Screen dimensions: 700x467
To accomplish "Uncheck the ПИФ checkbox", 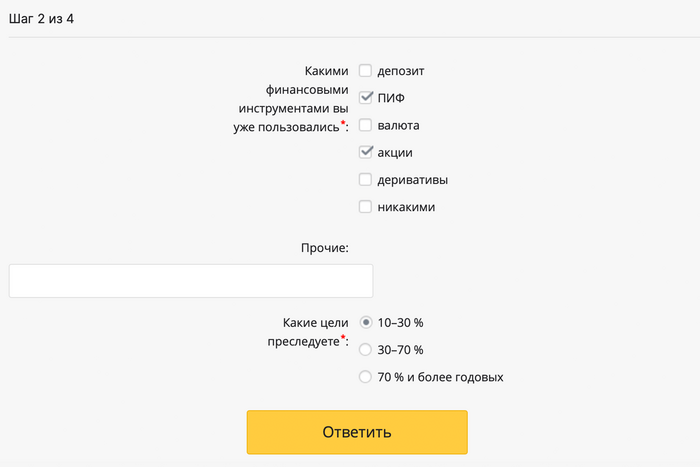I will [366, 98].
